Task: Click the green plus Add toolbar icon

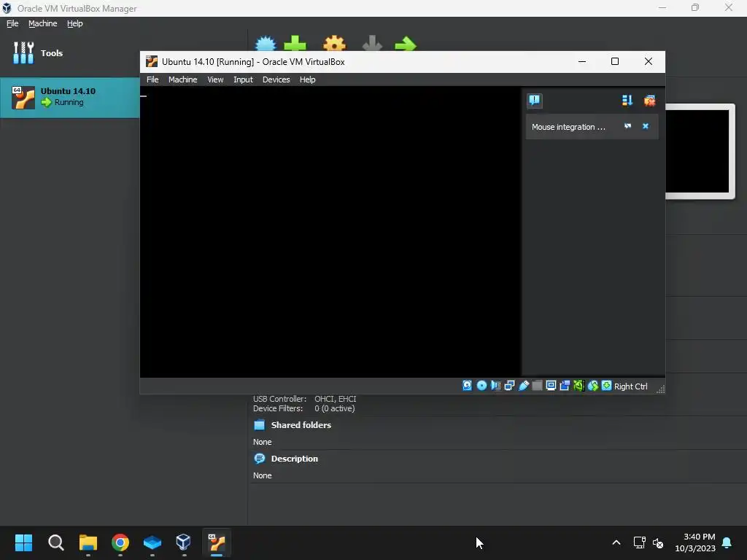Action: [295, 43]
